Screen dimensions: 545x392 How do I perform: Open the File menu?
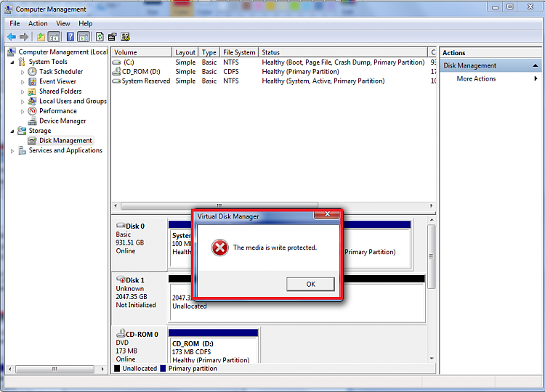click(15, 24)
